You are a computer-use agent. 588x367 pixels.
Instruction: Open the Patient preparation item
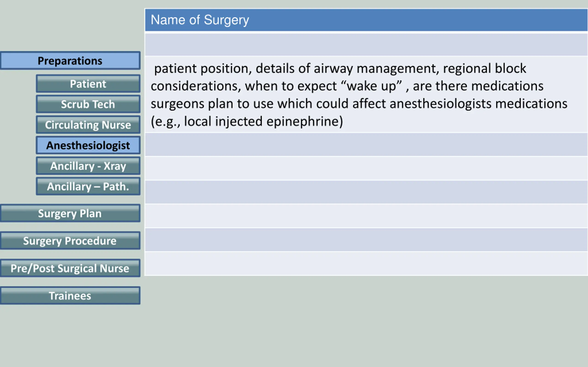pos(88,84)
